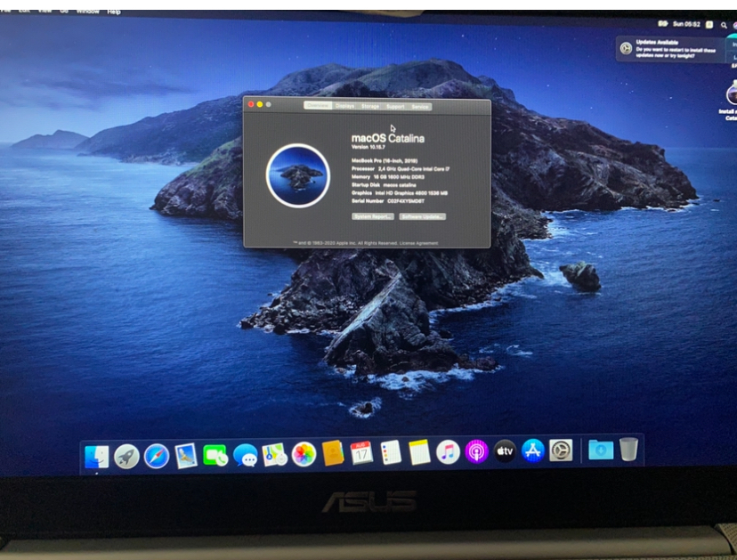
Task: Click the macOS Catalina logo image
Action: pyautogui.click(x=298, y=175)
